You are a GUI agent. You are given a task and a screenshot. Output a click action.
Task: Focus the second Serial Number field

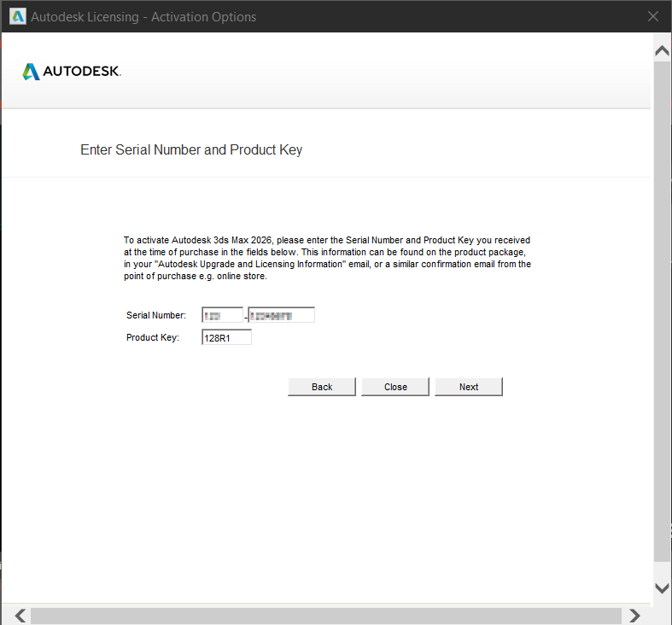point(282,315)
